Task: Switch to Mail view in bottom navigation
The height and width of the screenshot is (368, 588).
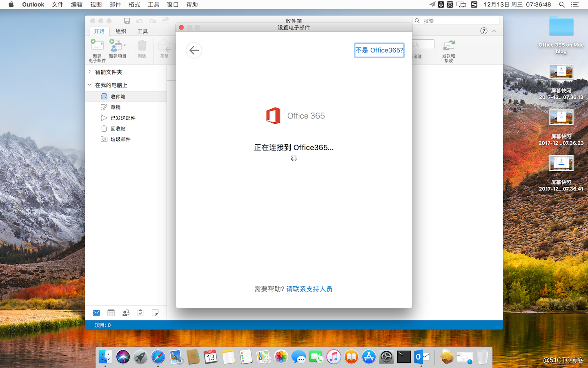Action: [x=96, y=313]
